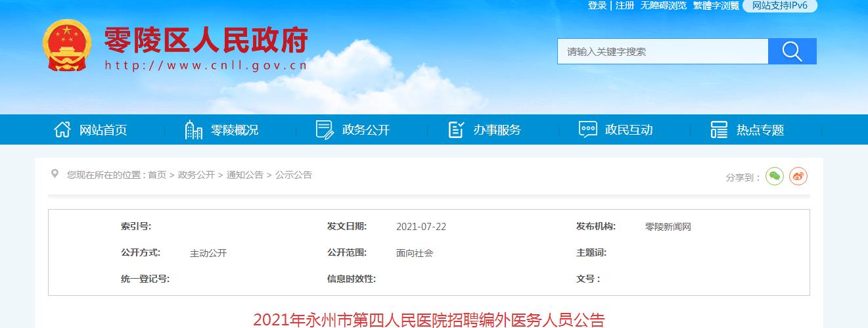868x328 pixels.
Task: Click the 分享到 label
Action: [x=743, y=177]
